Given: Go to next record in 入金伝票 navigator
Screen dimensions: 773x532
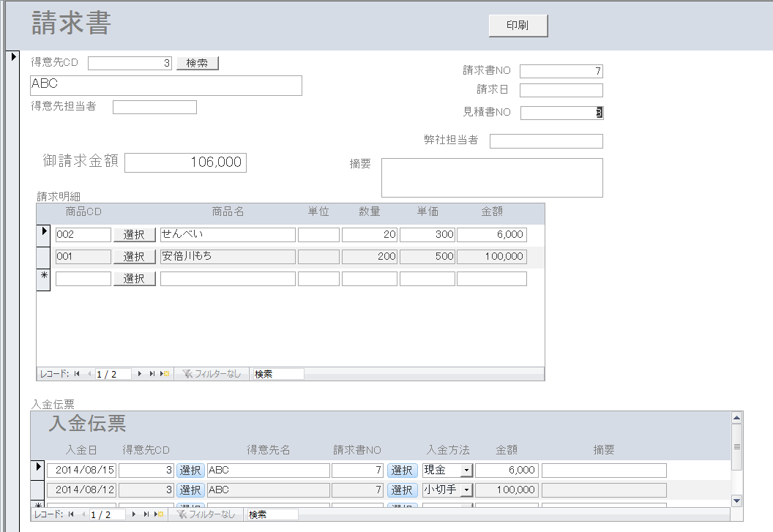Looking at the screenshot, I should [x=134, y=514].
